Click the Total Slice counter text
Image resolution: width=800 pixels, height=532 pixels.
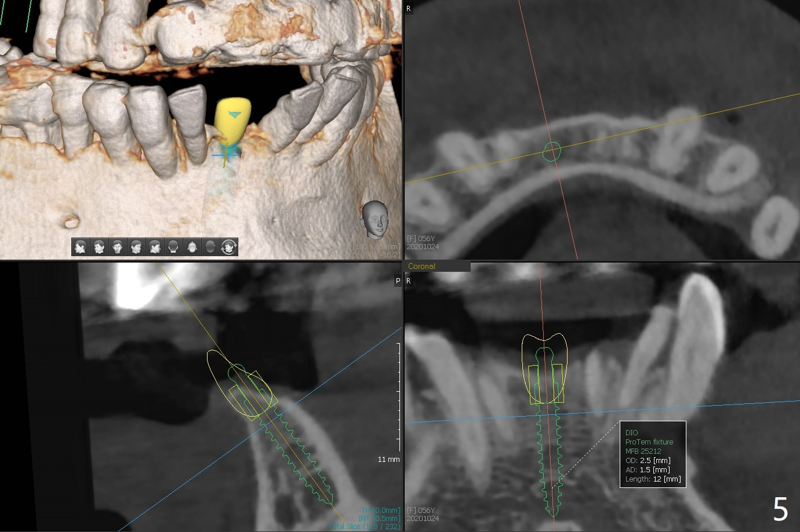364,526
